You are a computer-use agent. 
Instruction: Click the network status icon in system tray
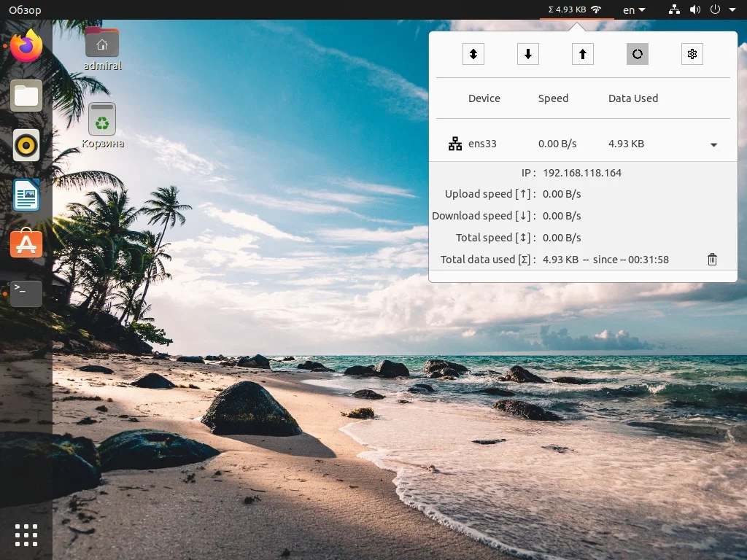(673, 9)
